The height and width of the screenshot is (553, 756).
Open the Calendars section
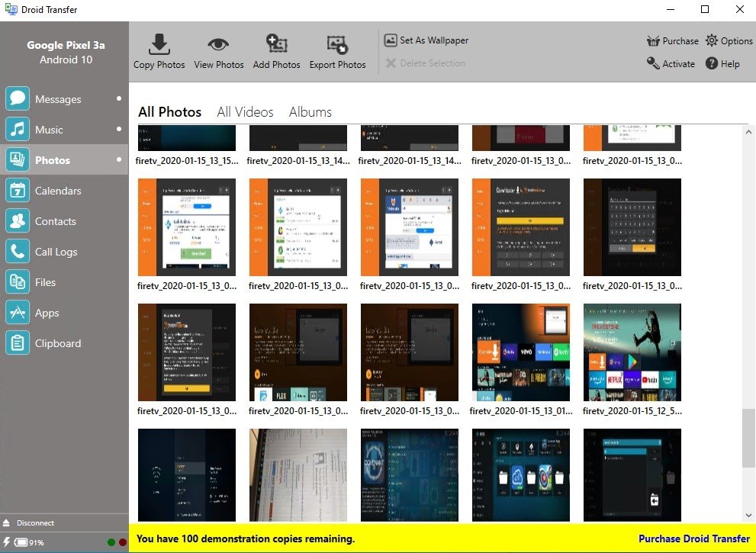[64, 191]
